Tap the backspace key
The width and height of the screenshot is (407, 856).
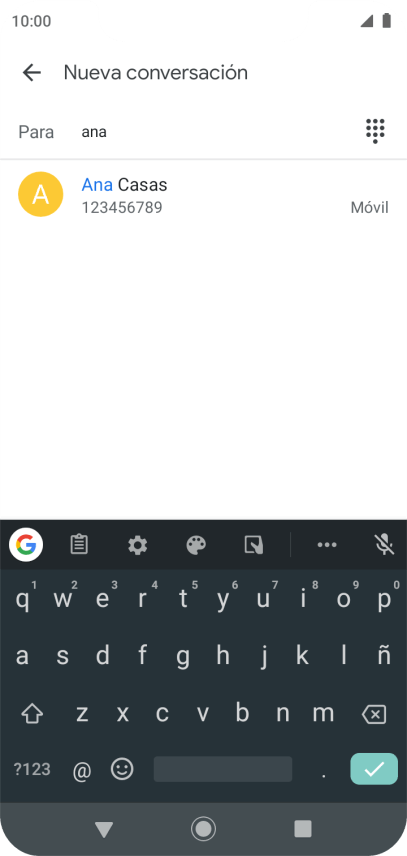pyautogui.click(x=374, y=714)
